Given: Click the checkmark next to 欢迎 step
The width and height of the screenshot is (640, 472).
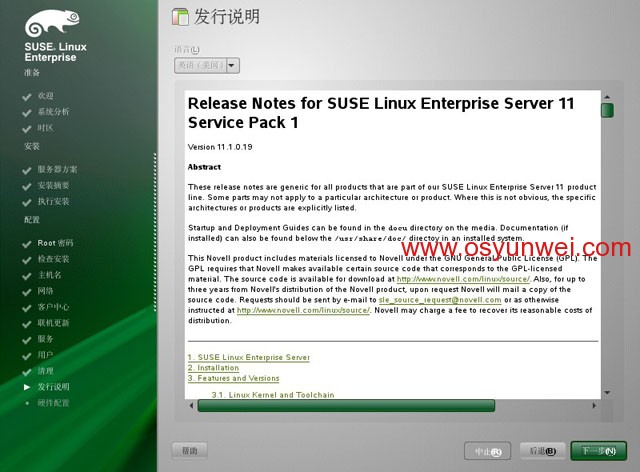Looking at the screenshot, I should click(27, 97).
